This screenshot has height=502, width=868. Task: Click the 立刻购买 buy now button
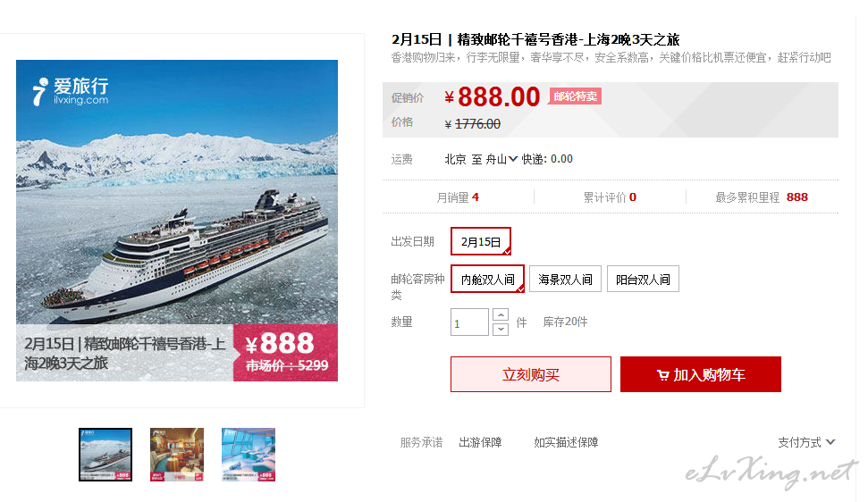click(x=531, y=374)
